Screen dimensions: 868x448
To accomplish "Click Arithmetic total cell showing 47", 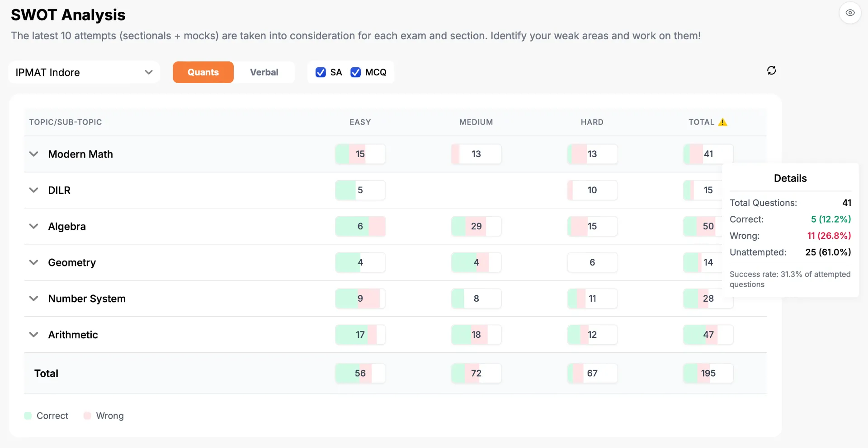I will pos(708,335).
